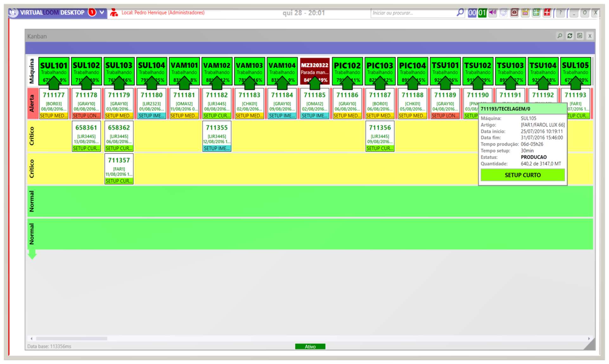Expand rows with the green down arrow
Viewport: 609px width, 364px height.
tap(32, 254)
